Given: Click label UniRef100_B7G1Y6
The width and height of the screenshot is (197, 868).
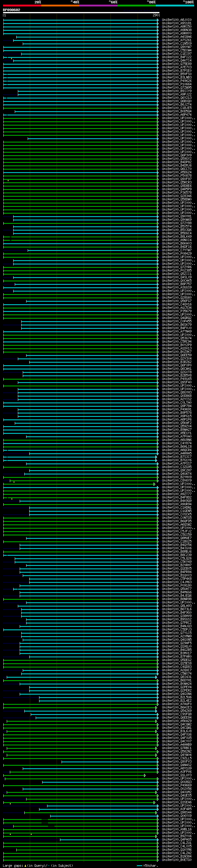Looking at the screenshot, I should click(177, 460).
